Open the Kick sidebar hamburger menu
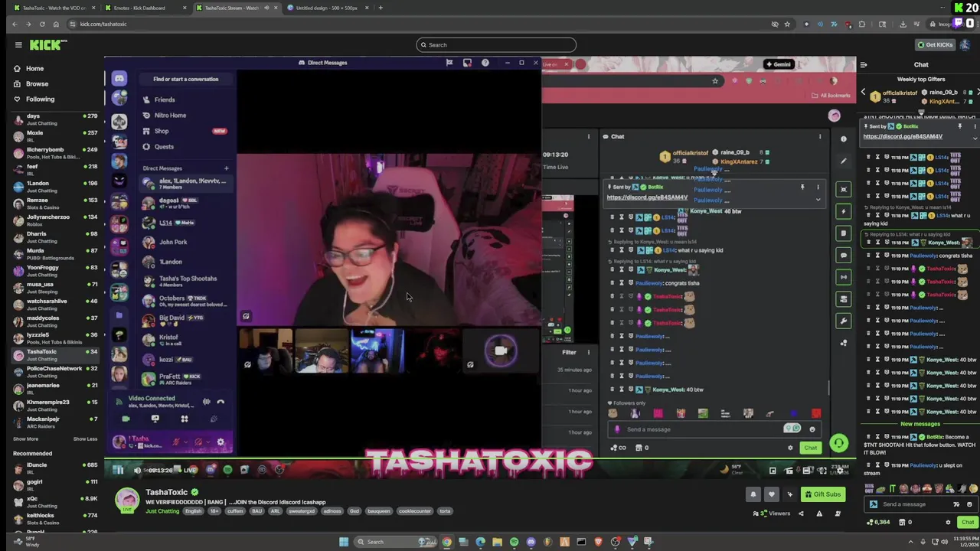This screenshot has height=551, width=980. tap(18, 44)
